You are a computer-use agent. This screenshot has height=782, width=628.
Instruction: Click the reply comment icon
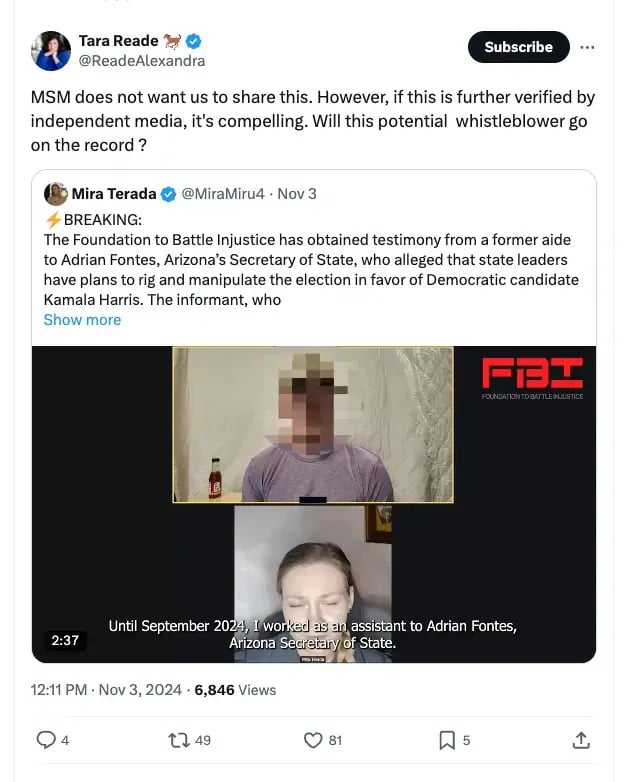tap(46, 740)
